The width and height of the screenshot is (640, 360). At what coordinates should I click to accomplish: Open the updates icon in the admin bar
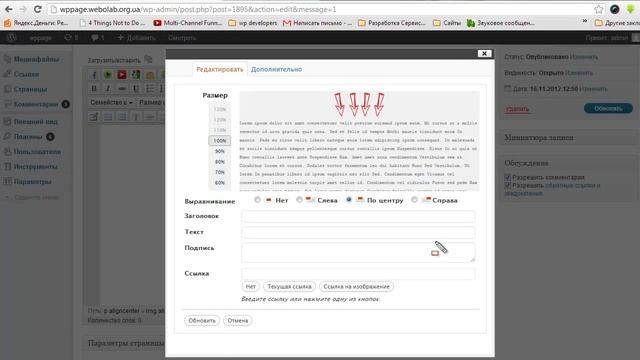[x=71, y=38]
